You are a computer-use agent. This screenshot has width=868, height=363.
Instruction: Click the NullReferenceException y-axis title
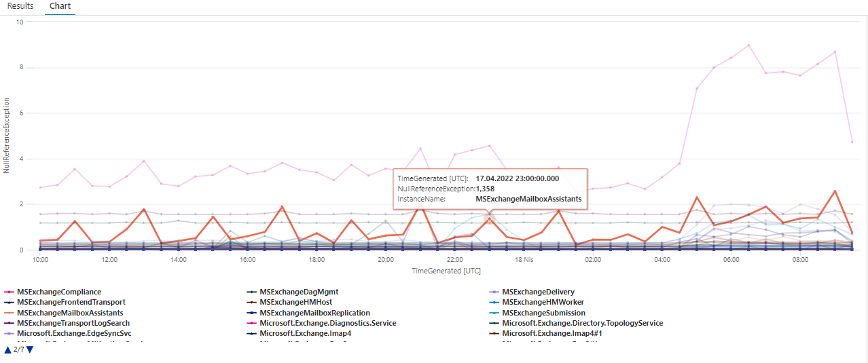[7, 136]
